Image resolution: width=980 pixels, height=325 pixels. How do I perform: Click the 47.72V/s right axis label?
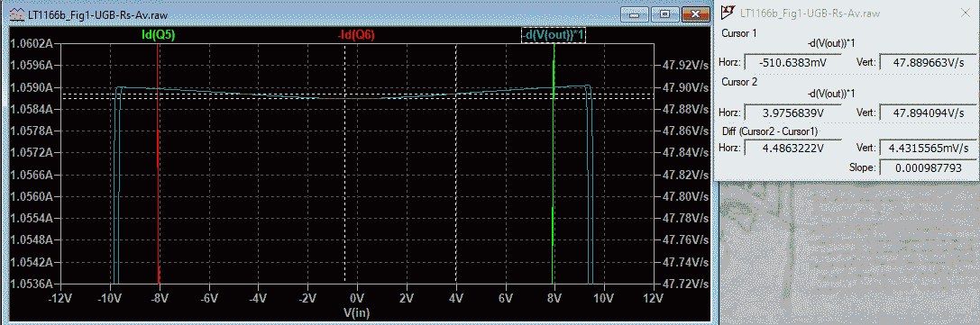click(684, 284)
